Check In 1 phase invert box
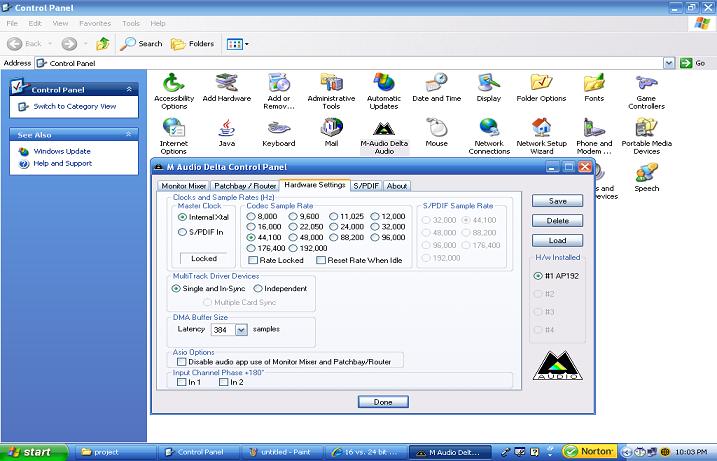Screen dimensions: 717x461 click(188, 382)
